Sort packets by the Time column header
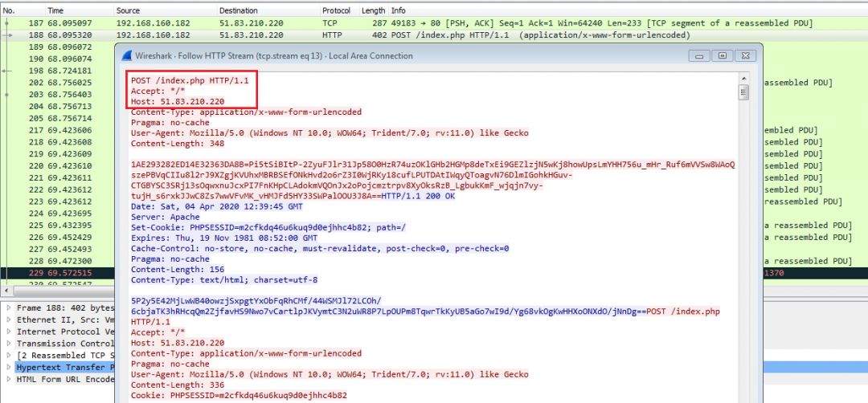The width and height of the screenshot is (868, 403). click(55, 10)
